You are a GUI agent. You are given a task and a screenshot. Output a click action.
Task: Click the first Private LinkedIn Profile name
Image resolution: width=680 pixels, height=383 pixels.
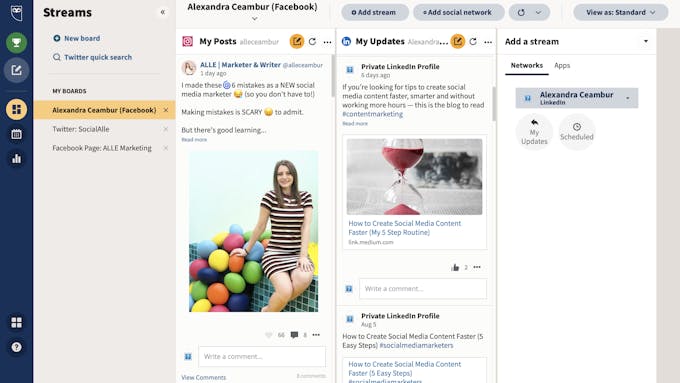point(400,67)
